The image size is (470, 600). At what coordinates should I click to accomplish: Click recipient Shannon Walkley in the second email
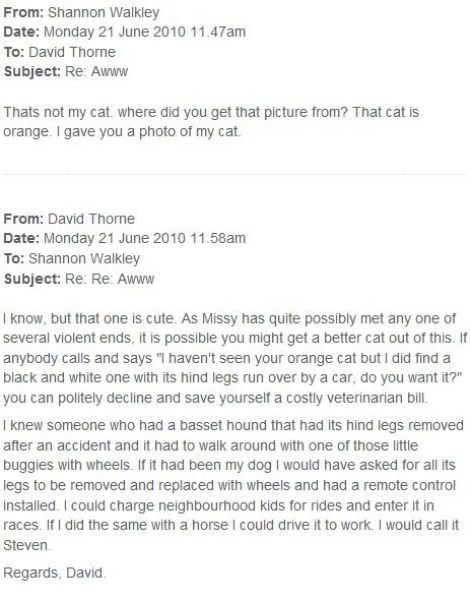click(84, 259)
